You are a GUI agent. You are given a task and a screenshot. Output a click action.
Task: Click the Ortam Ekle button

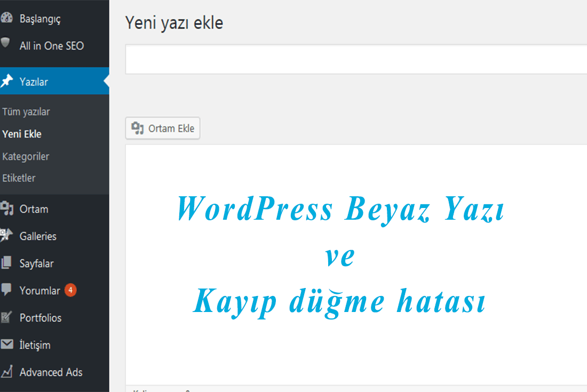tap(162, 129)
